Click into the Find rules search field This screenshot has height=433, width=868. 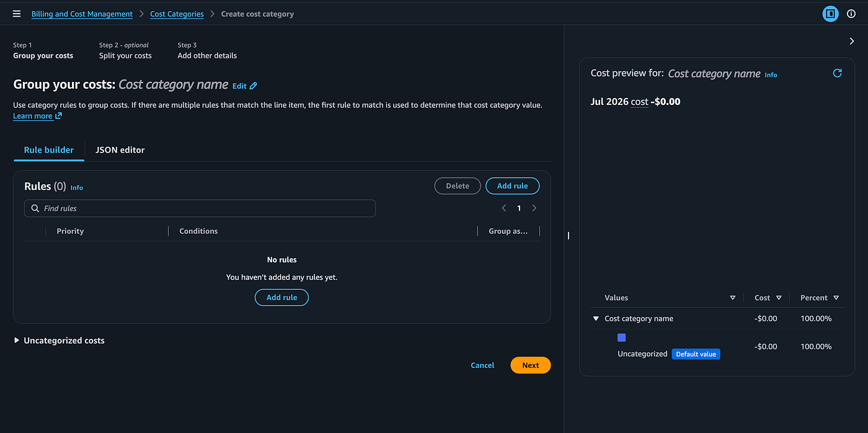pos(200,208)
